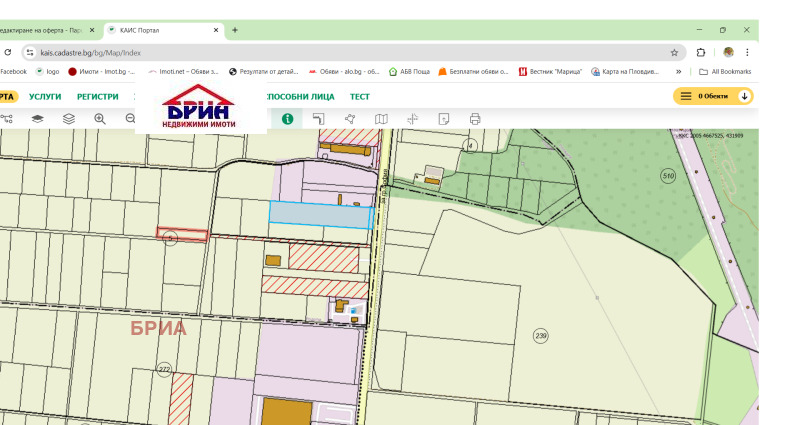This screenshot has width=800, height=425.
Task: Open the folded map icon tool
Action: click(381, 118)
